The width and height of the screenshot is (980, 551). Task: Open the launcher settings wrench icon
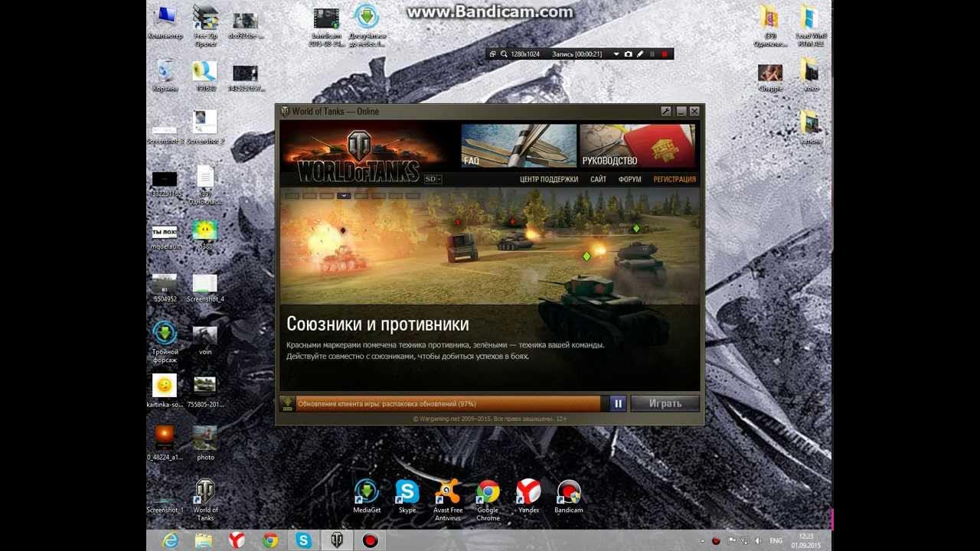click(666, 112)
